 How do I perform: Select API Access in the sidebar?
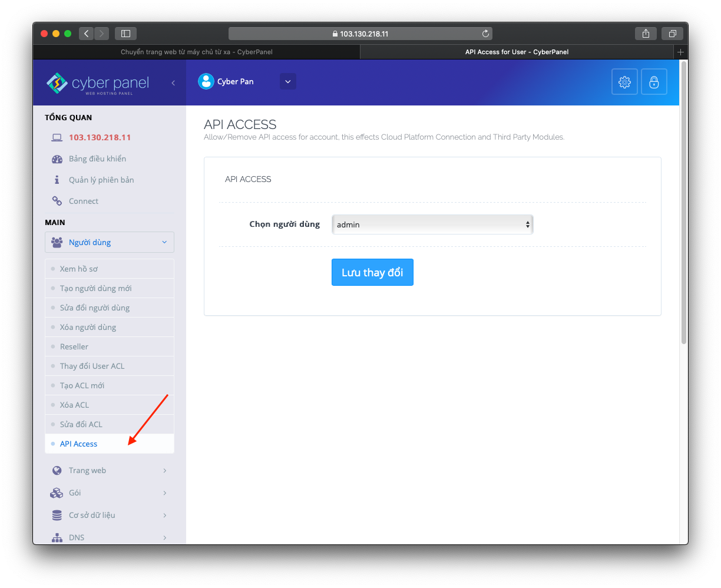[x=110, y=444]
